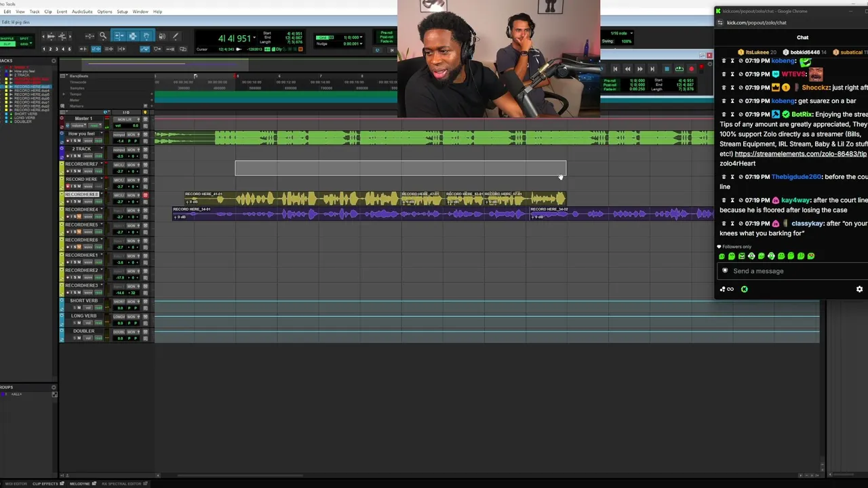868x488 pixels.
Task: Click username kay4way in chat
Action: tap(795, 200)
